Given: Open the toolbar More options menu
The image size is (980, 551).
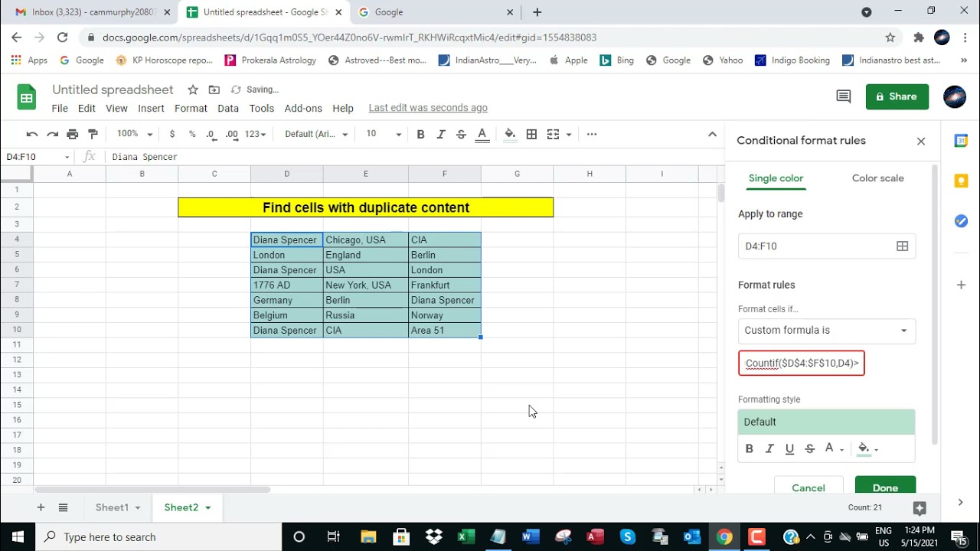Looking at the screenshot, I should pos(592,134).
